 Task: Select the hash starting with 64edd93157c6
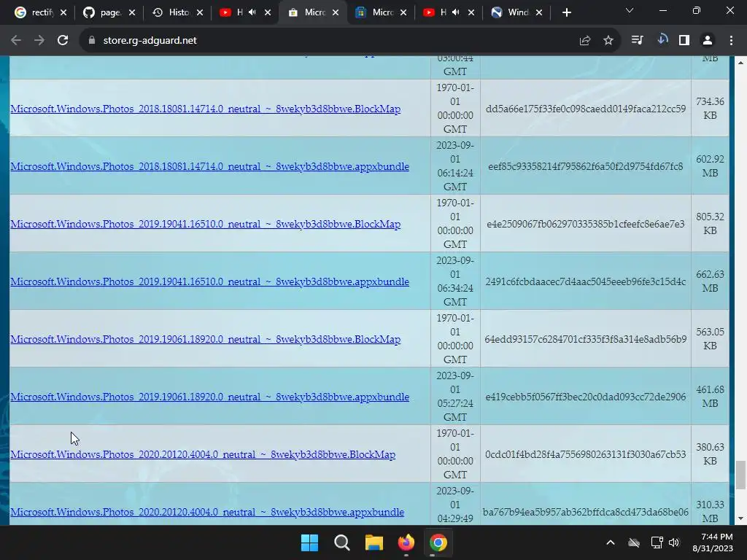click(586, 339)
